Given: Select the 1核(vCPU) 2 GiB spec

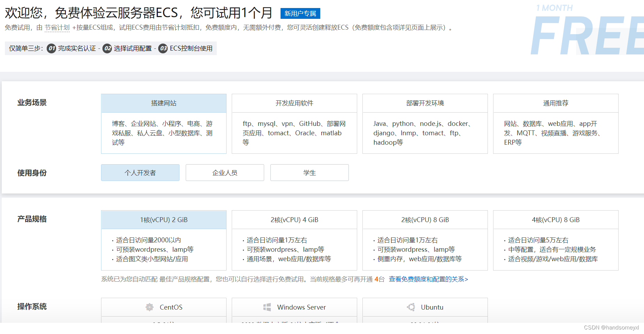Looking at the screenshot, I should point(163,220).
